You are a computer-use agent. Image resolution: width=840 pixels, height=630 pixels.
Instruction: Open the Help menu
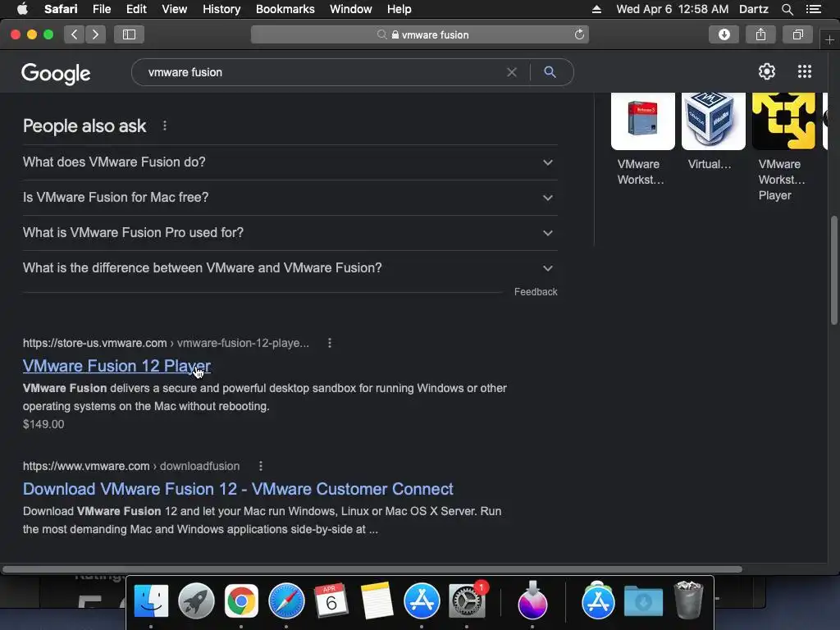click(399, 9)
